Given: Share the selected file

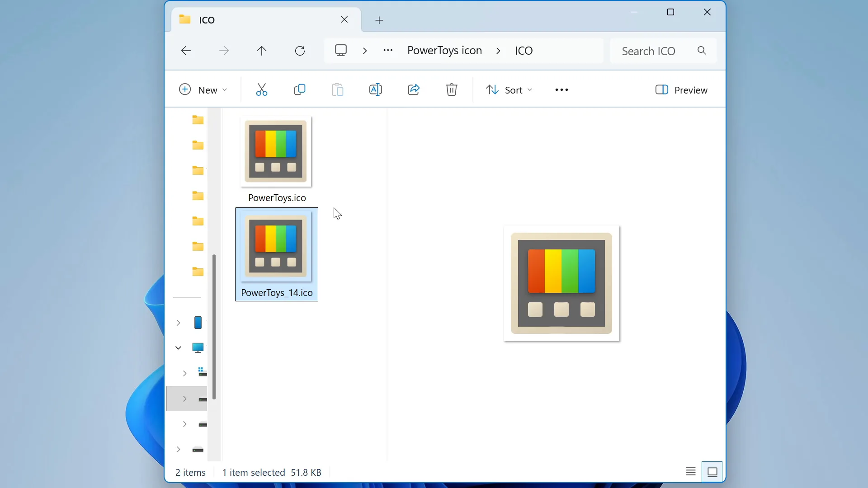Looking at the screenshot, I should [x=414, y=90].
